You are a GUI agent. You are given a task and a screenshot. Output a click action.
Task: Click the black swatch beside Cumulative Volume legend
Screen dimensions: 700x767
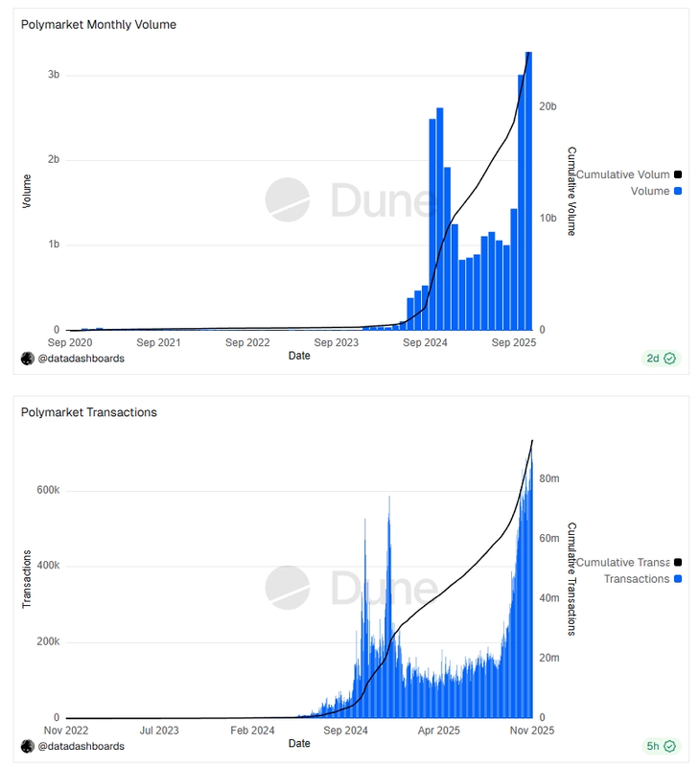pyautogui.click(x=678, y=174)
